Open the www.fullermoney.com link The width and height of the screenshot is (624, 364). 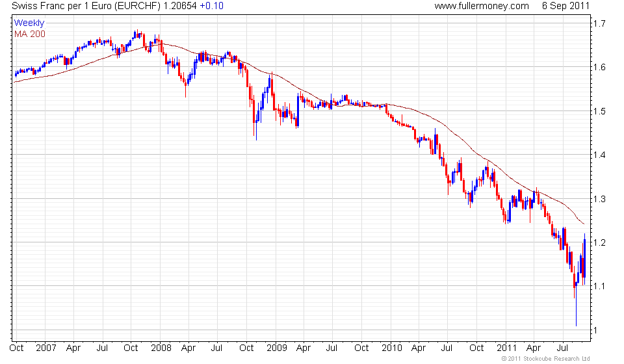[x=482, y=6]
